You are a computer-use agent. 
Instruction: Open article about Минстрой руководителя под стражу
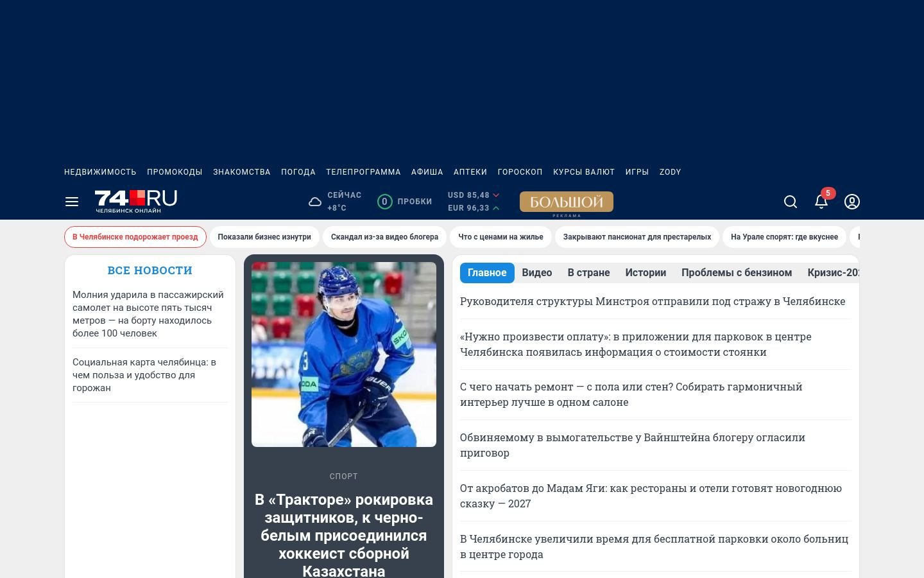click(x=653, y=301)
